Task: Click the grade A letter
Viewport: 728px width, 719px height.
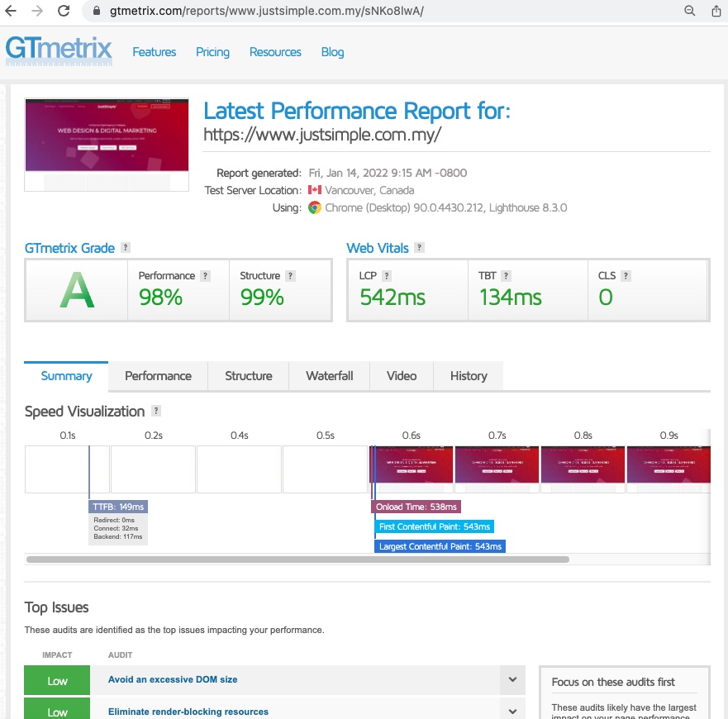Action: (77, 290)
